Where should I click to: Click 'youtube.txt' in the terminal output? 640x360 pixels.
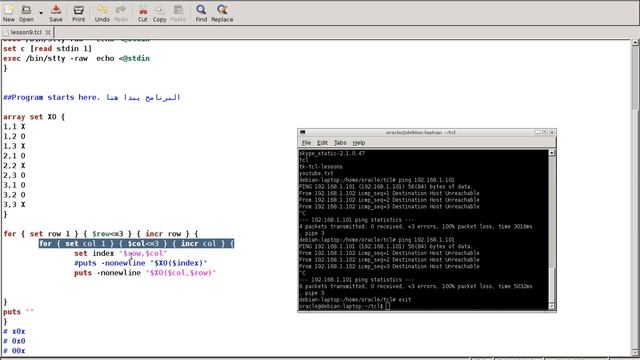click(x=316, y=173)
